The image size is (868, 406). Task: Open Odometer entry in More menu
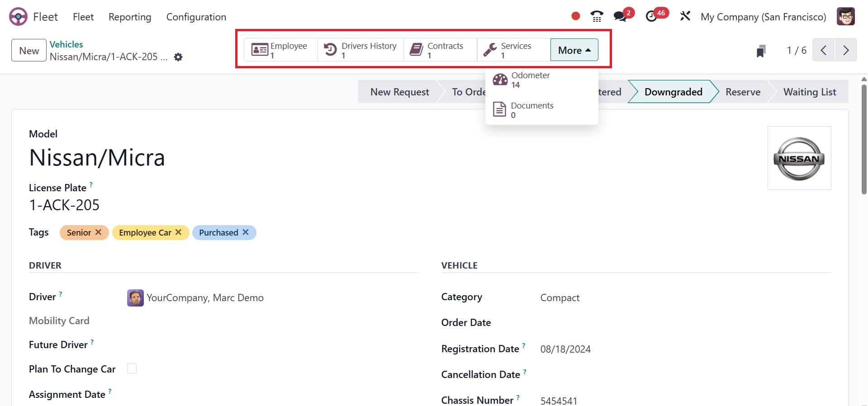pyautogui.click(x=541, y=80)
